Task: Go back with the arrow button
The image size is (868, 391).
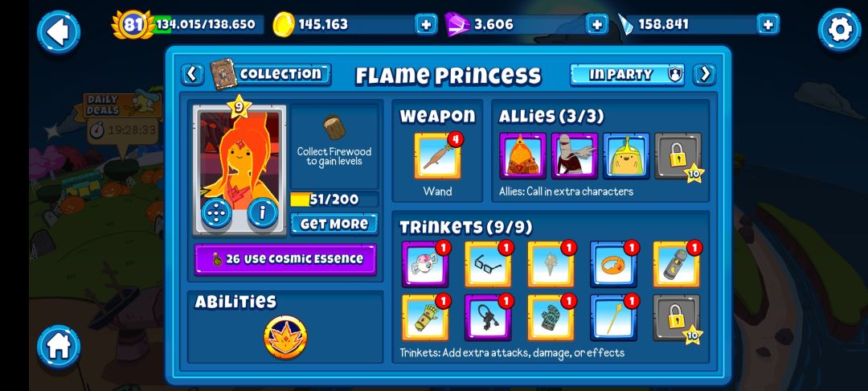Action: pos(59,32)
